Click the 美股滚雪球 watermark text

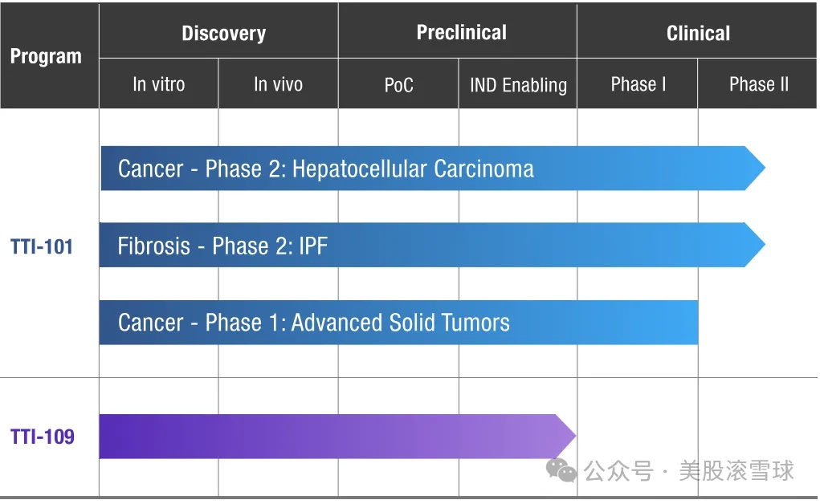pos(736,471)
